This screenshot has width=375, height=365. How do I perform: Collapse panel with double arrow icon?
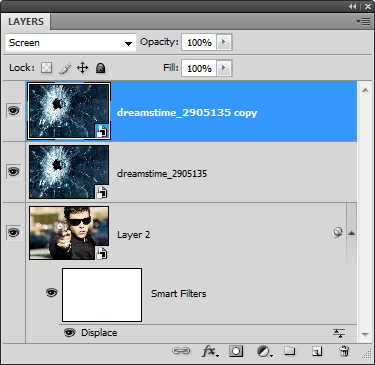(353, 6)
